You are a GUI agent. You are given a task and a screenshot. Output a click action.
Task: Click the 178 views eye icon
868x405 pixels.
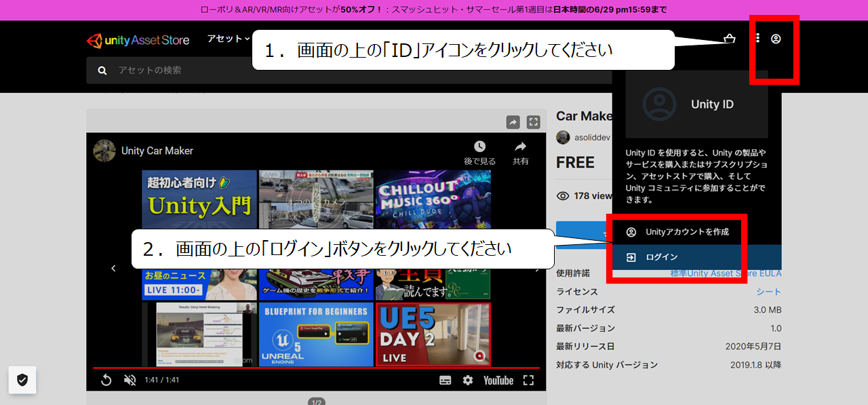(563, 196)
